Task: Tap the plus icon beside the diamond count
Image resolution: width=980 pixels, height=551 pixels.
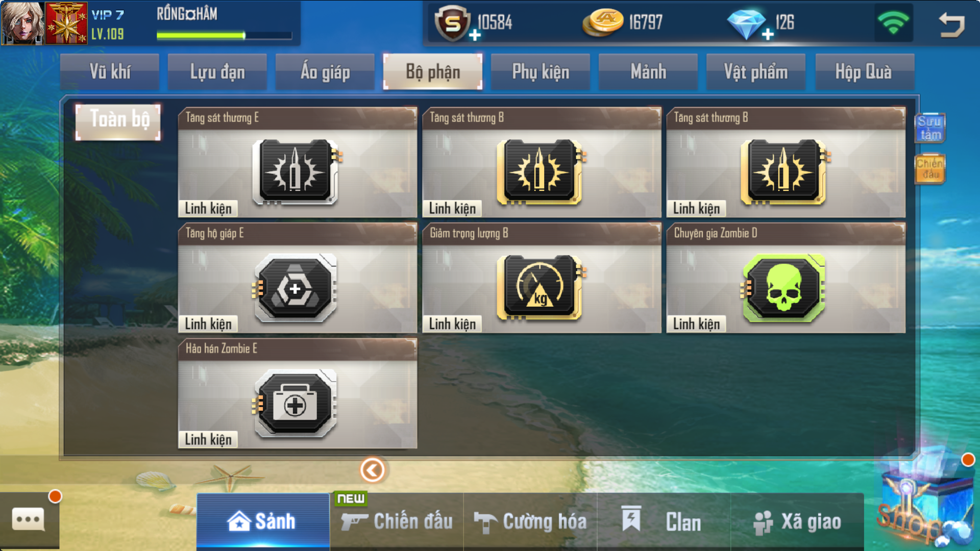Action: [768, 35]
